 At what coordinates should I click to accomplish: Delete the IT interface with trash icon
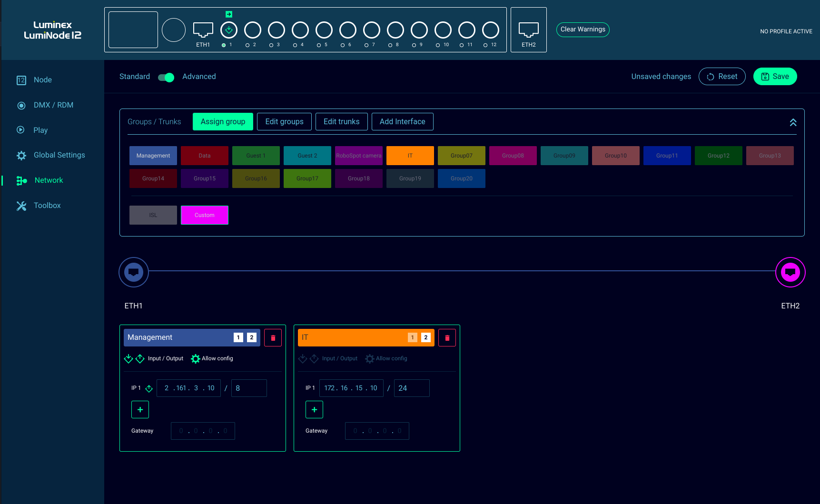coord(447,337)
